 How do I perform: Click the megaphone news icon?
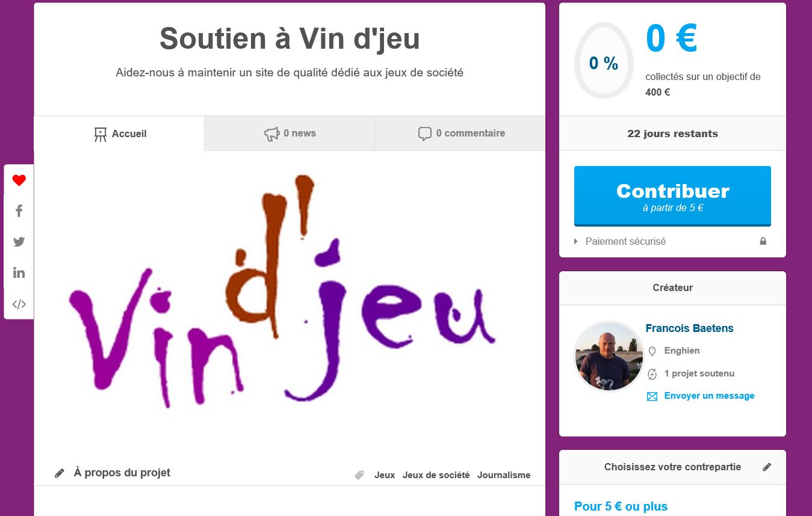272,134
